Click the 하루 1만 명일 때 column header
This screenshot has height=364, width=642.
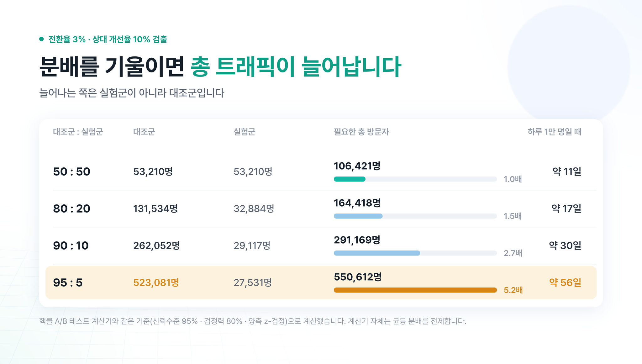tap(555, 132)
